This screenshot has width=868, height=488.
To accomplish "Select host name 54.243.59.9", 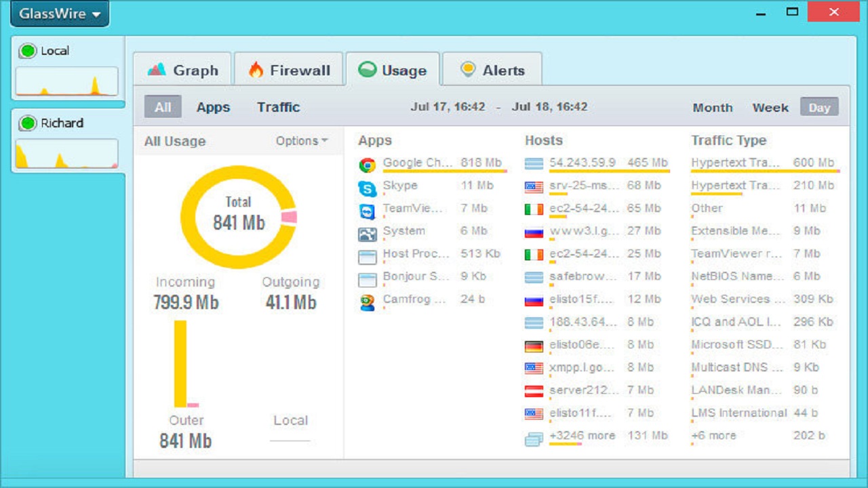I will pyautogui.click(x=583, y=163).
